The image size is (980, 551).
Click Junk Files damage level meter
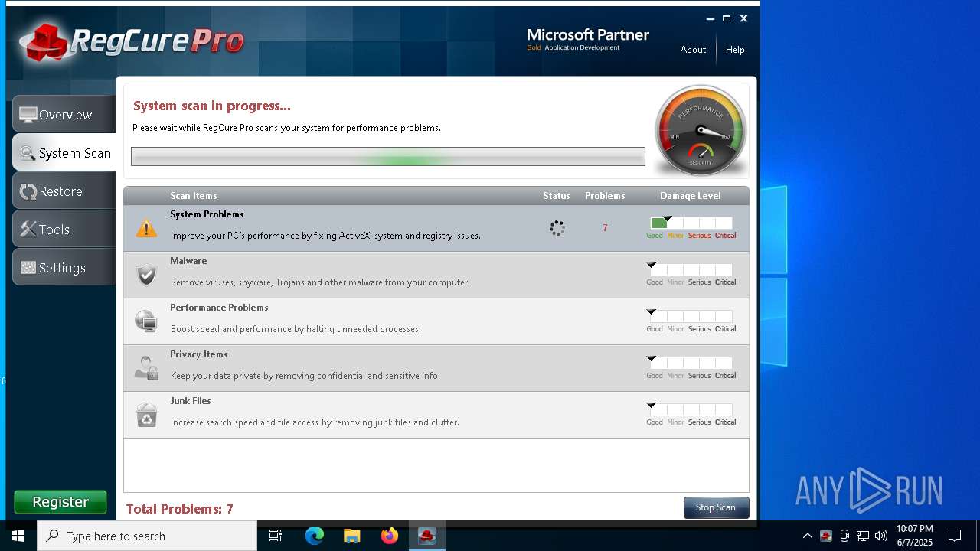point(691,409)
